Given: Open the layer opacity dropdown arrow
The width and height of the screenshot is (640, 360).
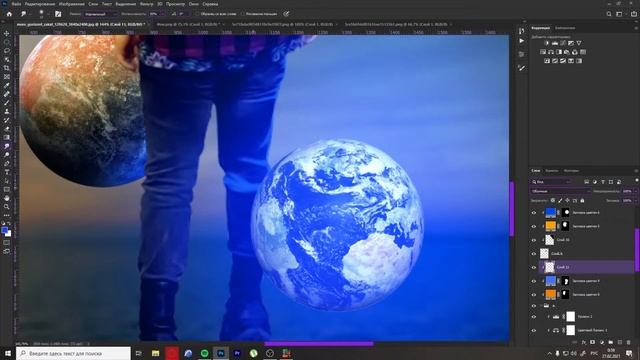Looking at the screenshot, I should tap(635, 191).
